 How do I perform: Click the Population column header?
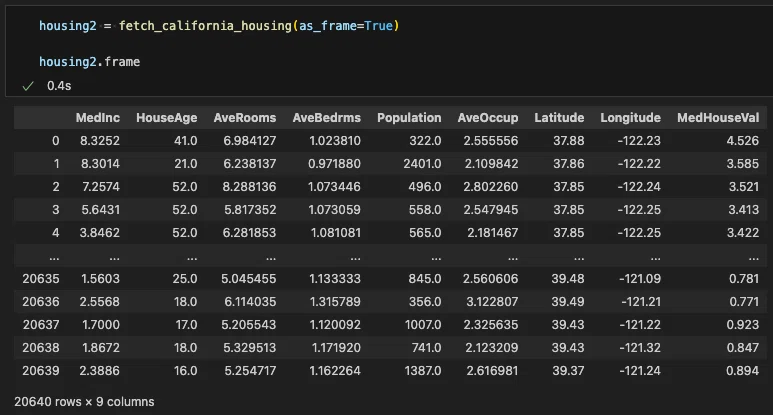point(409,118)
